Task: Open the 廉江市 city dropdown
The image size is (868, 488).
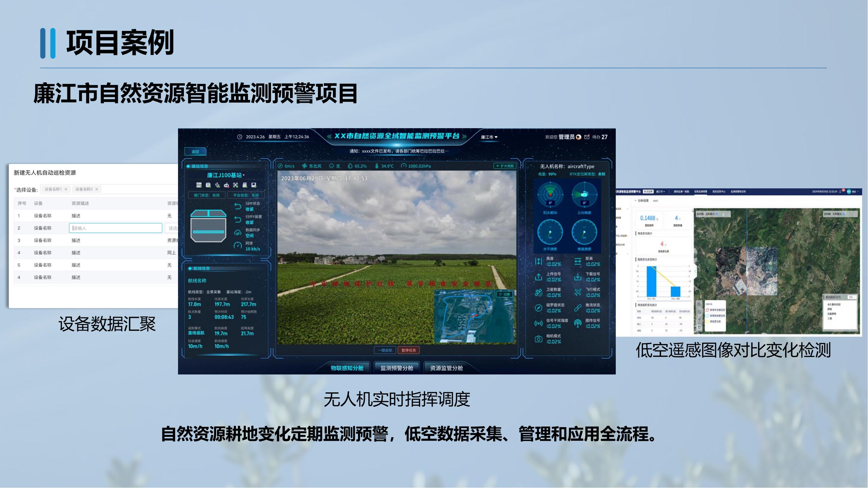Action: coord(489,137)
